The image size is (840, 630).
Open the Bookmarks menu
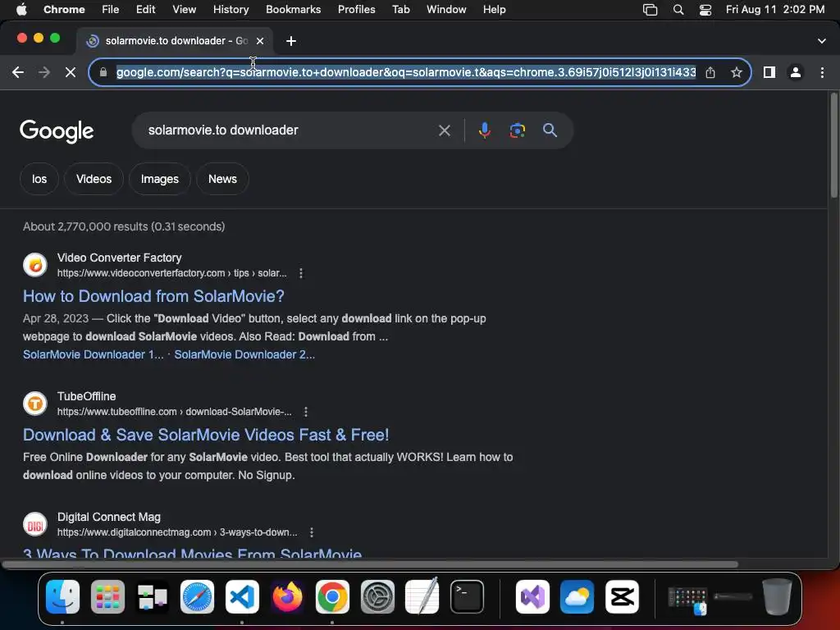tap(293, 10)
